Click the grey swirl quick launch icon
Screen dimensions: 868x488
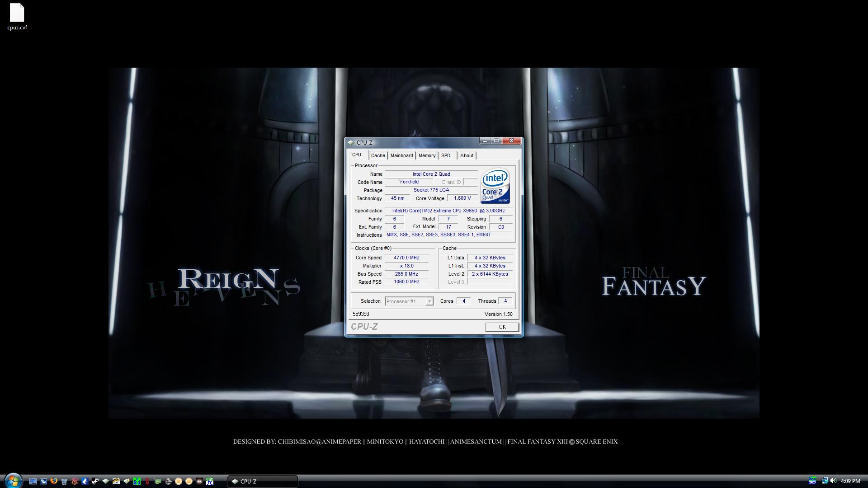[x=168, y=481]
